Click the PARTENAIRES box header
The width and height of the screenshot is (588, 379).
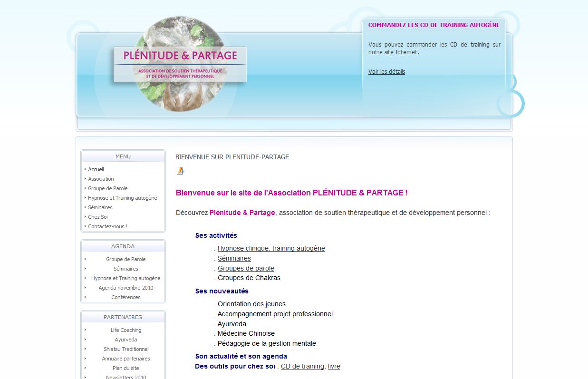click(123, 317)
